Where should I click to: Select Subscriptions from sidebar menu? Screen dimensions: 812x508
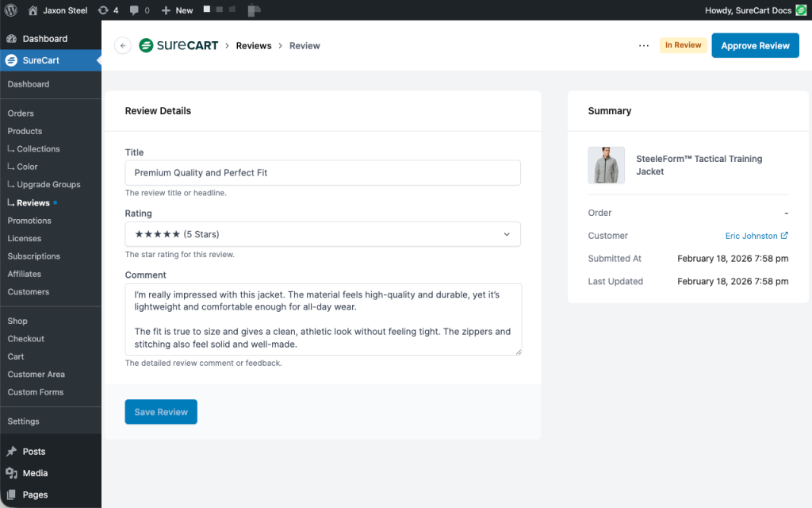33,256
